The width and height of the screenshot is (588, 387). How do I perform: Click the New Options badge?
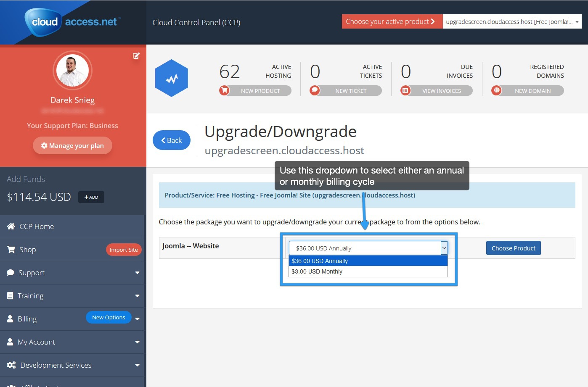click(109, 317)
